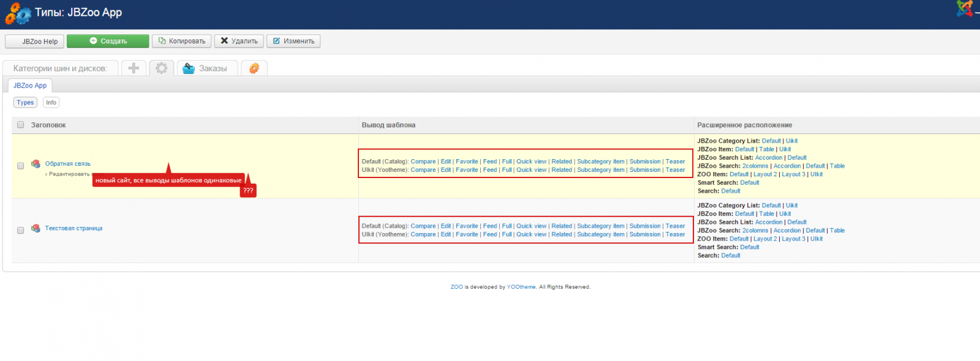This screenshot has height=361, width=980.
Task: Open Default Catalog Compare for Обратная связь
Action: [x=423, y=162]
